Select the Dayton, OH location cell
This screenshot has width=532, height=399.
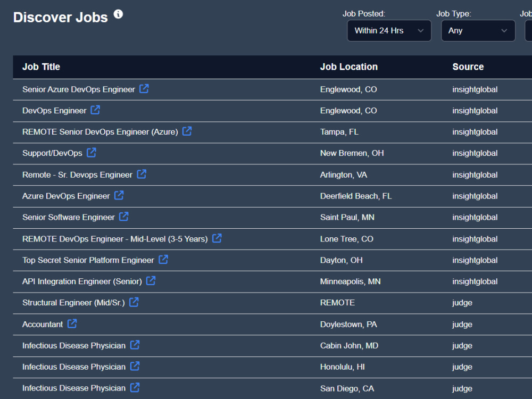click(342, 260)
